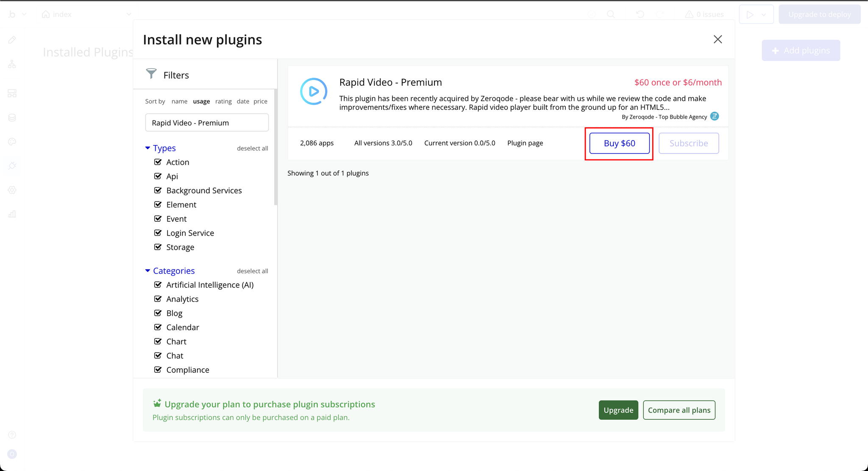Sort plugins by price
This screenshot has height=471, width=868.
coord(260,101)
